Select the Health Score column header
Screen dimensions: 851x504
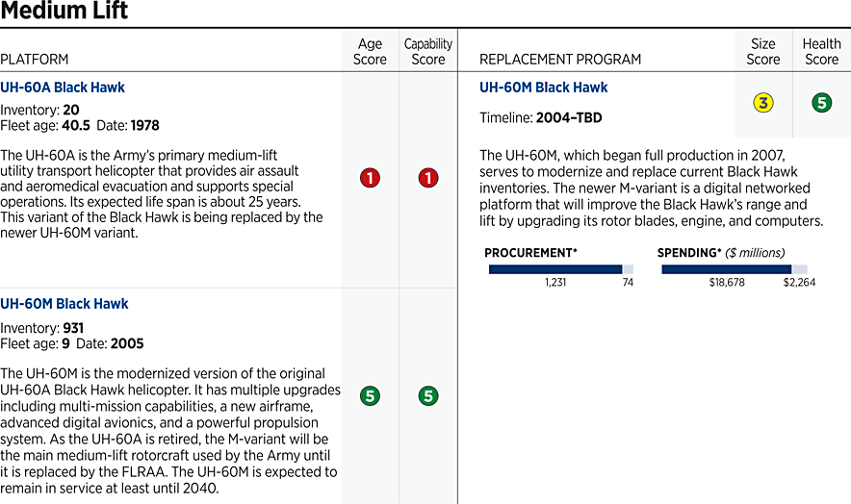point(821,52)
